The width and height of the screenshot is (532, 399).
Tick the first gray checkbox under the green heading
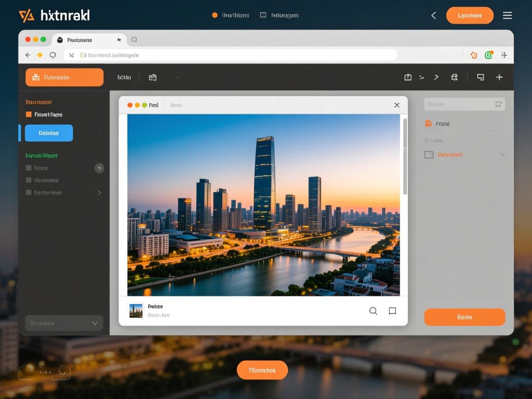tap(29, 168)
